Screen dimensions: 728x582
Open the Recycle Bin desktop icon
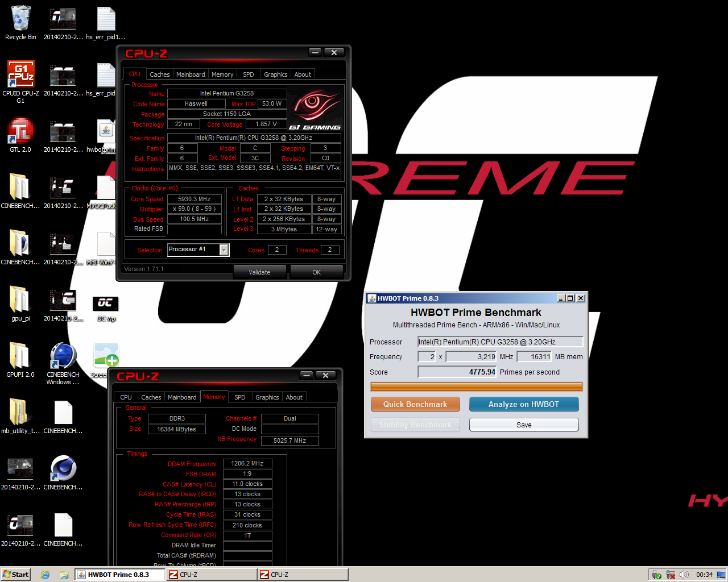click(x=20, y=23)
